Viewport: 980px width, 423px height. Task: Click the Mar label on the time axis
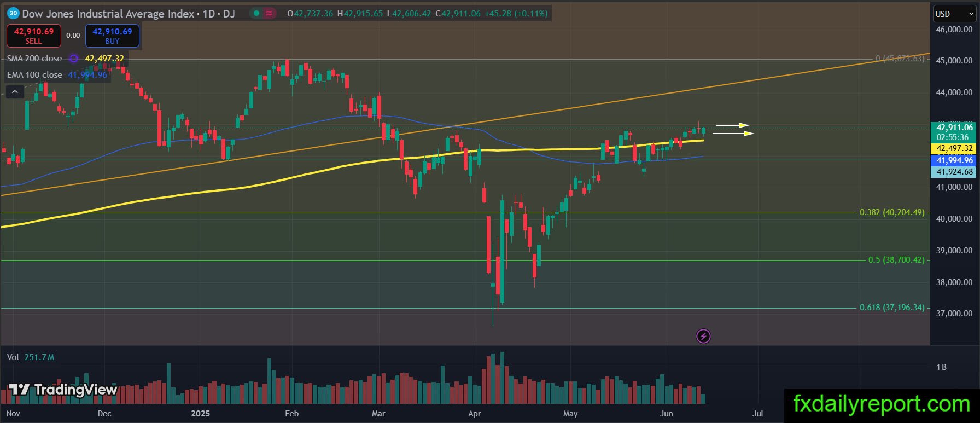coord(378,414)
